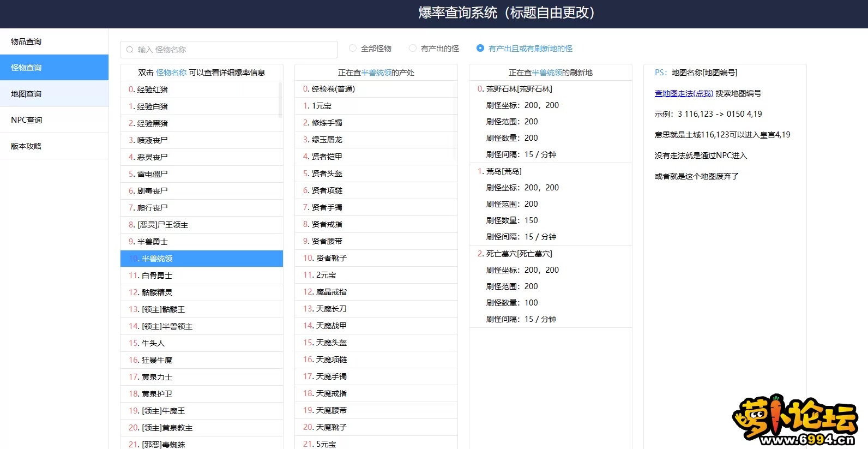Screen dimensions: 868x449
Task: Select monster row 经验黑猪
Action: [201, 123]
